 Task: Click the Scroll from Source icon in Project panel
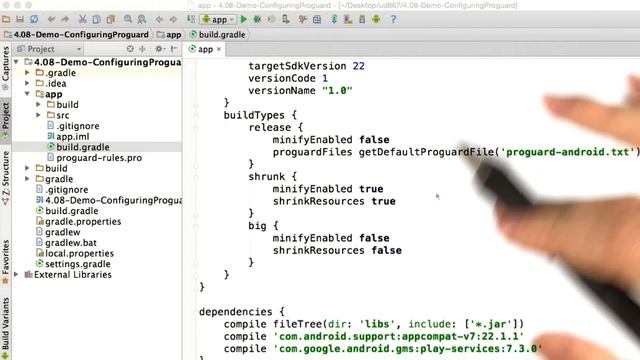(130, 49)
